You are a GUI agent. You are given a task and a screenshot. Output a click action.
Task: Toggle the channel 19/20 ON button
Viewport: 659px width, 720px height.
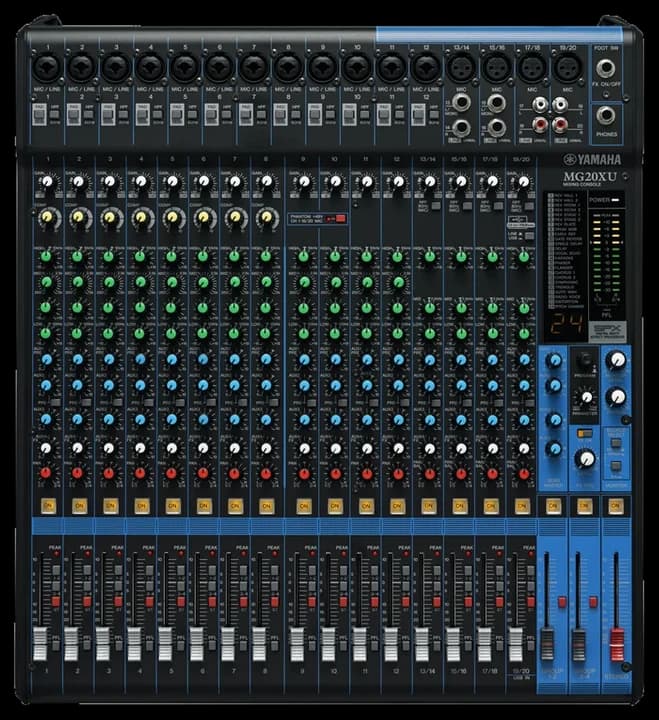(x=522, y=506)
